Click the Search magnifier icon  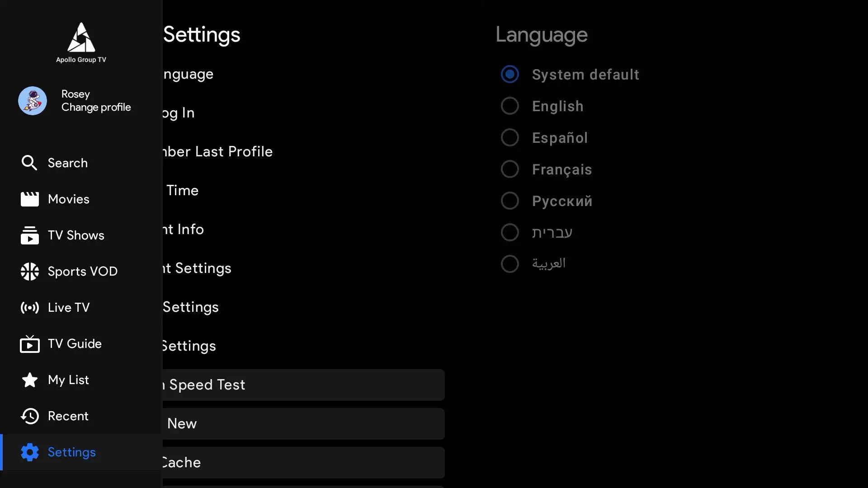click(x=29, y=163)
